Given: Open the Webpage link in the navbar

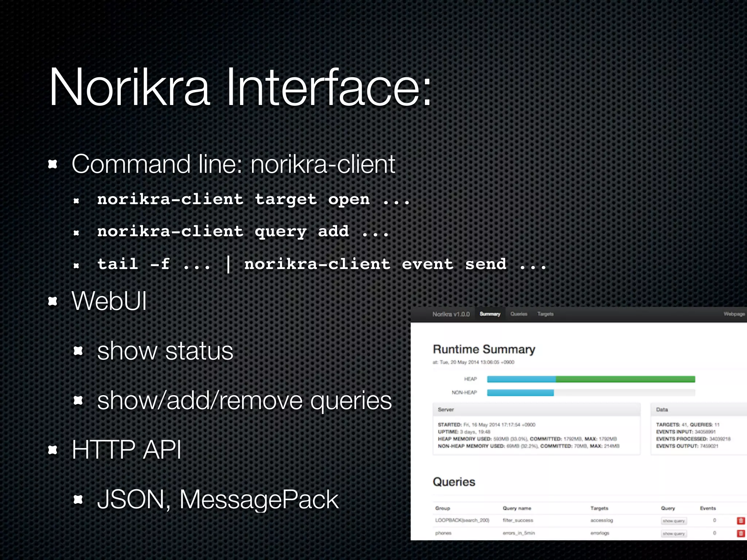Looking at the screenshot, I should click(734, 314).
